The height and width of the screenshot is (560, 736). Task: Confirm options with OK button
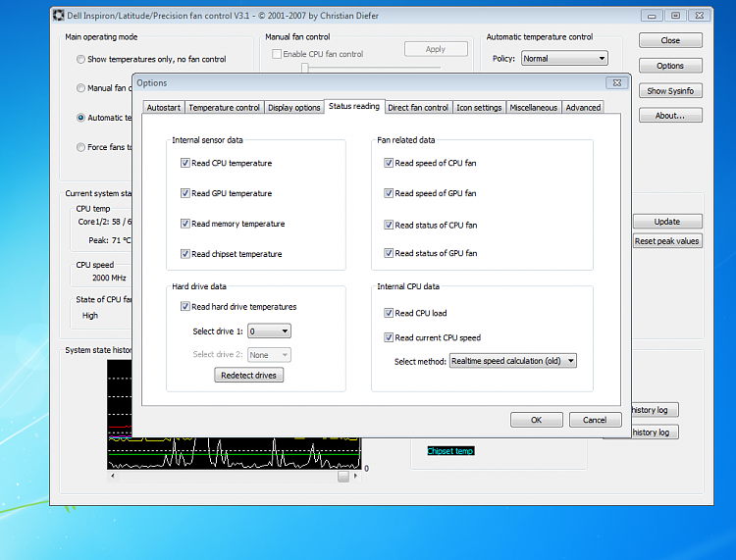(x=537, y=420)
